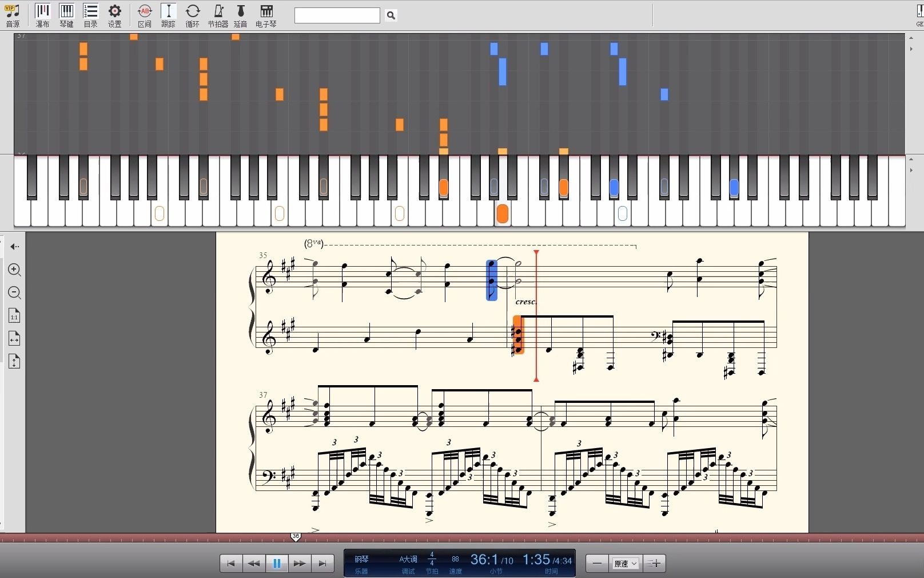Click the measure 36 progress marker
The image size is (924, 578).
[x=296, y=537]
